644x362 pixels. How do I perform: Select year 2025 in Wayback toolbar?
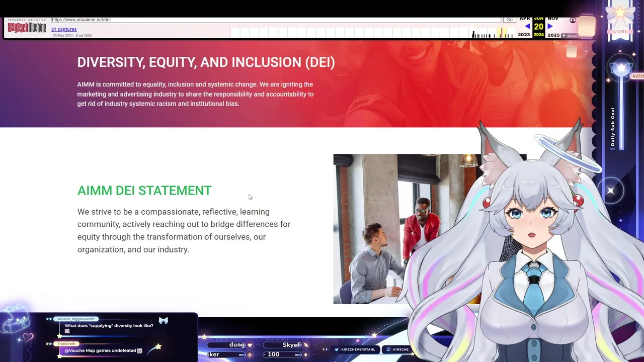click(553, 35)
